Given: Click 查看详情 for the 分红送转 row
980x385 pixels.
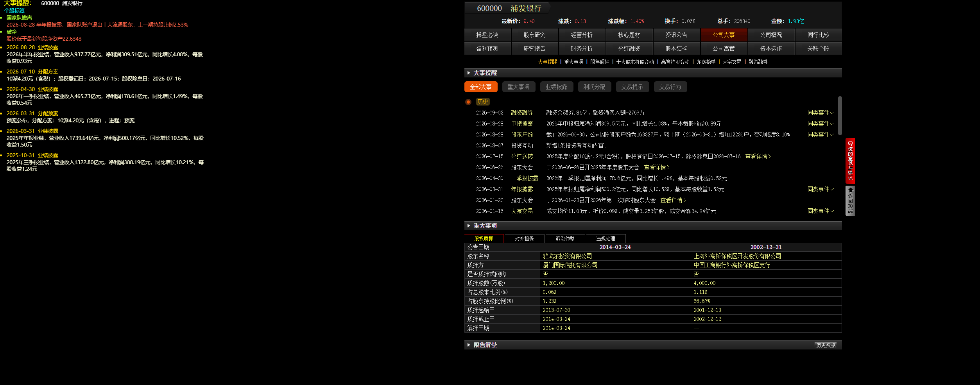Looking at the screenshot, I should tap(758, 156).
